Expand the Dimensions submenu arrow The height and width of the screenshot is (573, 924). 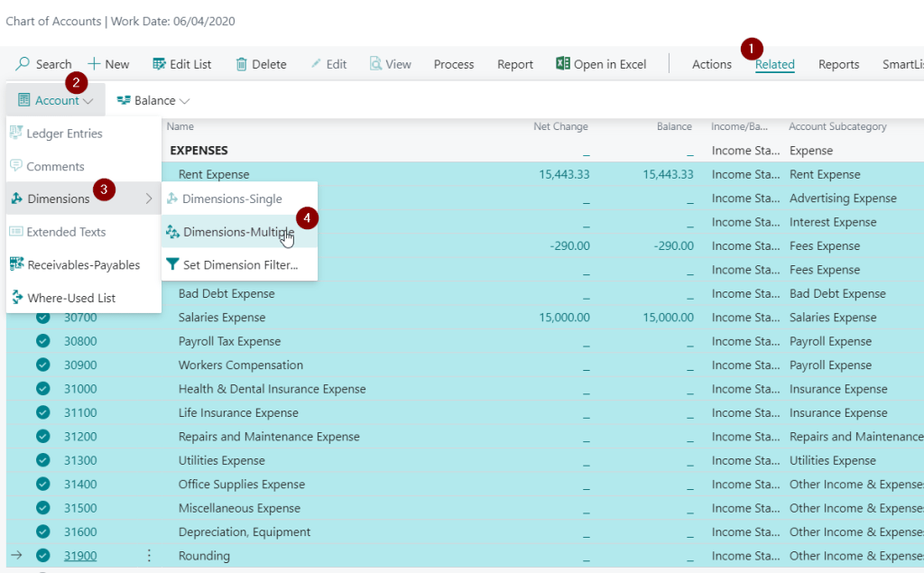click(x=149, y=199)
